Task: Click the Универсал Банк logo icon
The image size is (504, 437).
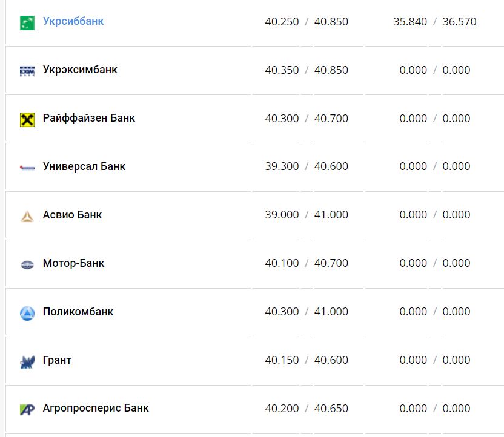Action: pyautogui.click(x=27, y=168)
